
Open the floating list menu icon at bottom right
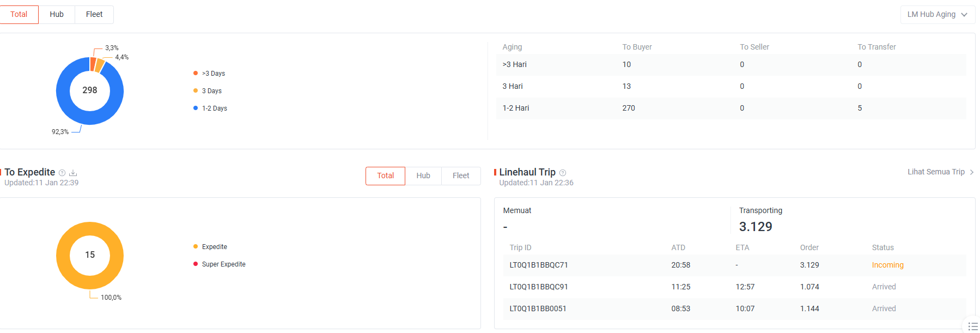click(x=973, y=326)
